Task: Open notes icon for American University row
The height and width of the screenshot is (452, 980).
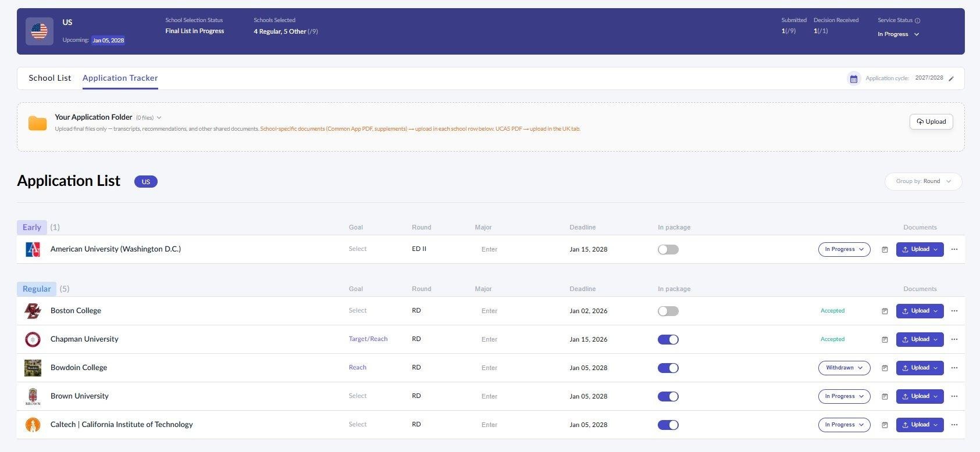Action: coord(885,249)
